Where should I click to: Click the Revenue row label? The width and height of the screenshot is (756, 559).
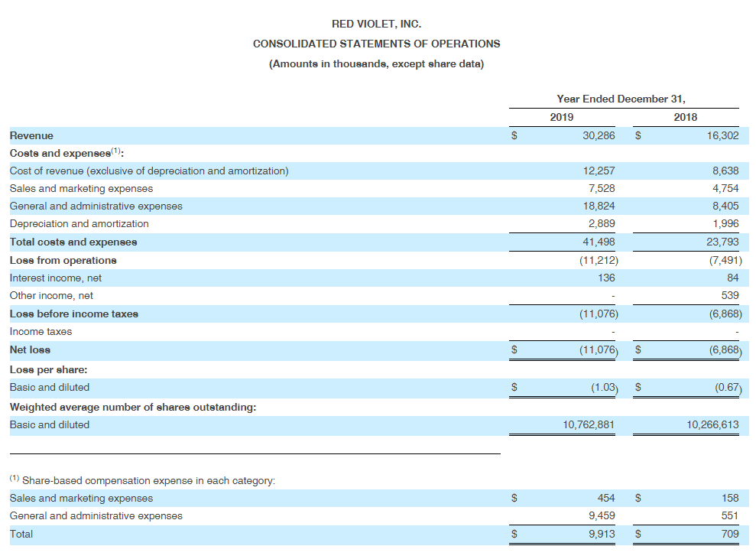(x=31, y=136)
